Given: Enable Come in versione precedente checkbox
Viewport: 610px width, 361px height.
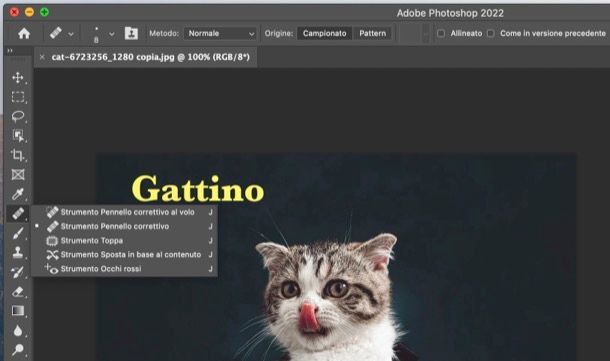Looking at the screenshot, I should [491, 33].
